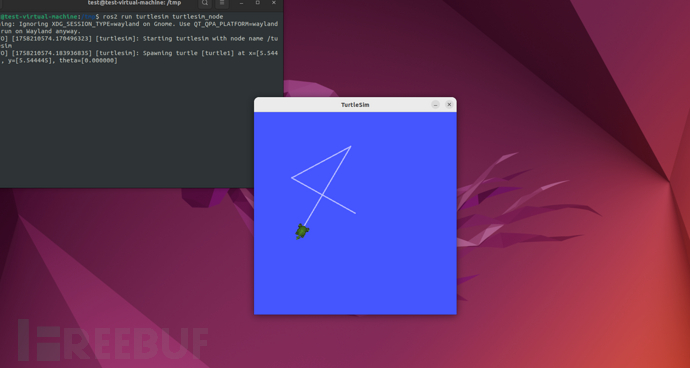Click where the turtle trail lines cross
The width and height of the screenshot is (690, 368).
click(323, 195)
